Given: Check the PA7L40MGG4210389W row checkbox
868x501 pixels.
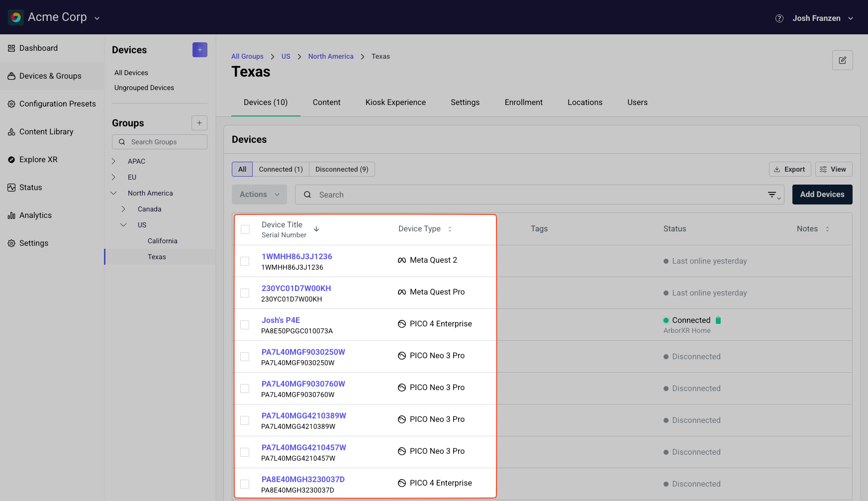Looking at the screenshot, I should coord(245,420).
